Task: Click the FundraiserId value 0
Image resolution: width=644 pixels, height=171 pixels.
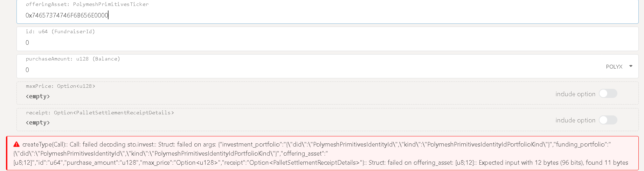Action: coord(27,43)
